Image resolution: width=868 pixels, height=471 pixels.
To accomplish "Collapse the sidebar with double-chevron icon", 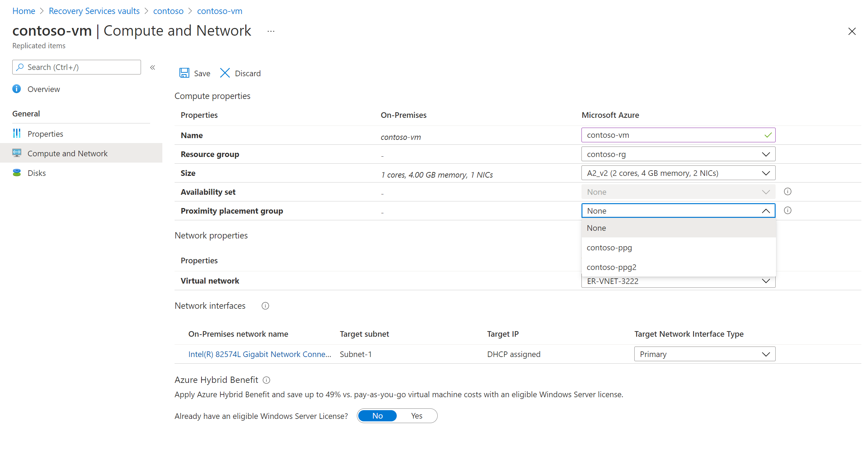I will [153, 67].
